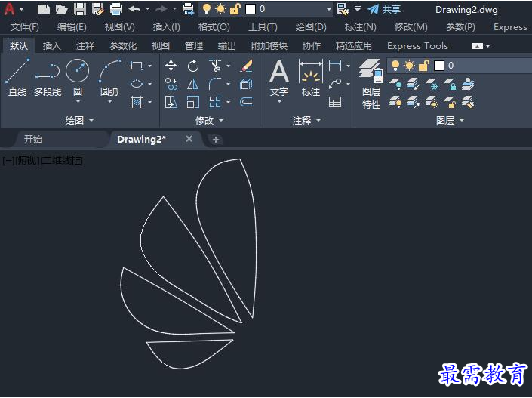Viewport: 532px width, 398px height.
Task: Select the Circle (圆) tool
Action: (78, 71)
